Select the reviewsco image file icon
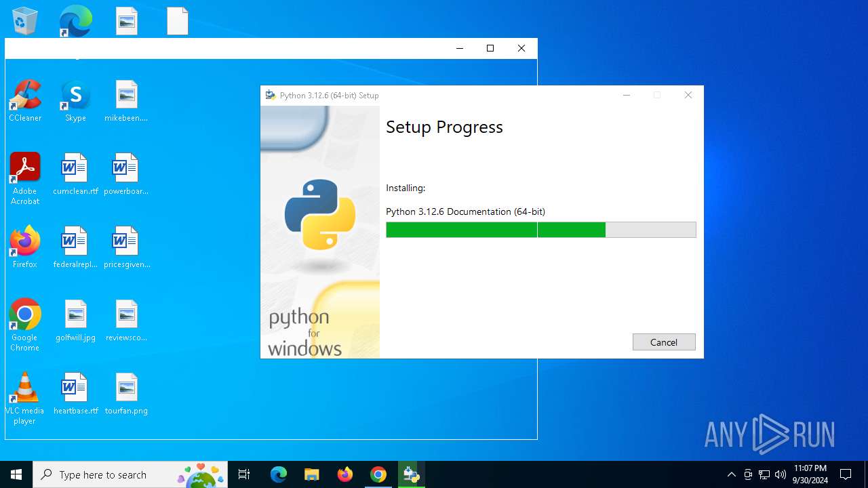 click(x=126, y=321)
